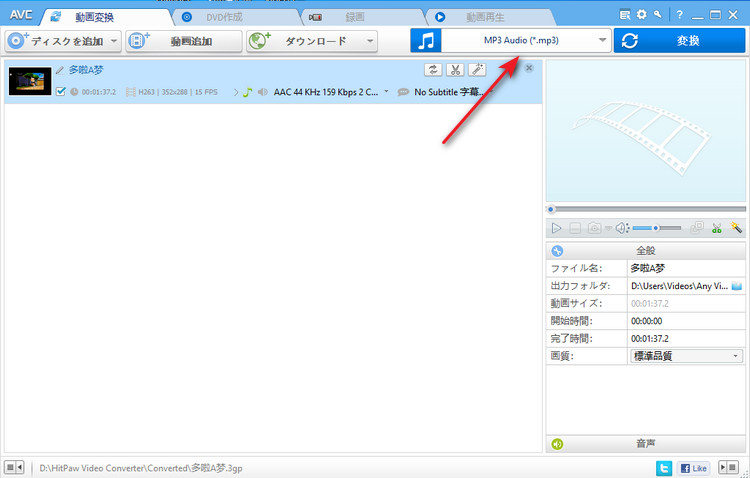Screen dimensions: 750x478
Task: Expand the 標準品質 quality dropdown
Action: click(x=686, y=356)
